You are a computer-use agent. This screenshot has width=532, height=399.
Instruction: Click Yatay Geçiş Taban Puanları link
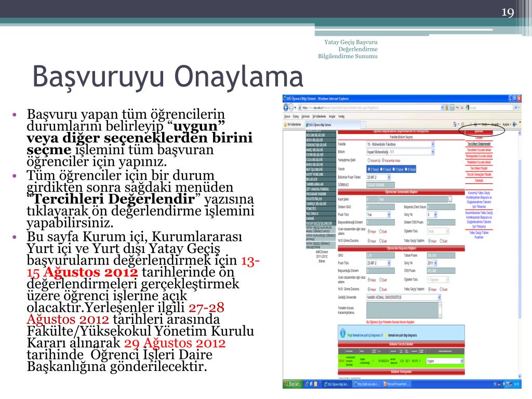(478, 235)
